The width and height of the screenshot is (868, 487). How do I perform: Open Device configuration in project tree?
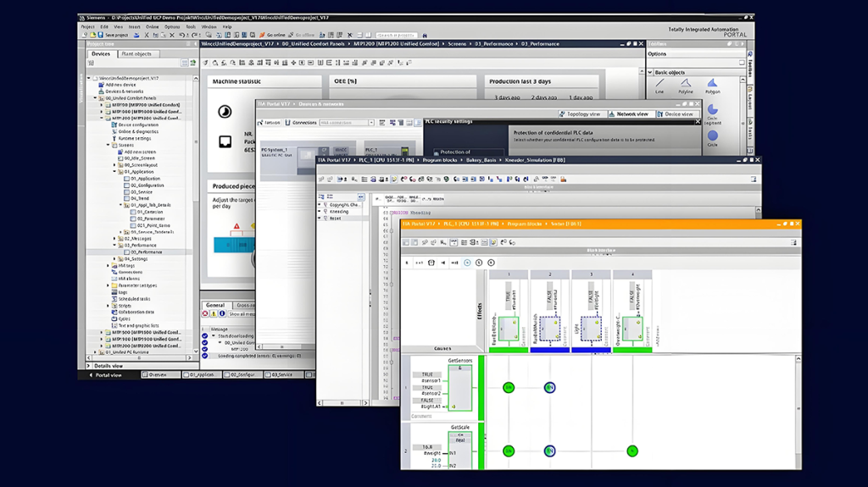137,125
